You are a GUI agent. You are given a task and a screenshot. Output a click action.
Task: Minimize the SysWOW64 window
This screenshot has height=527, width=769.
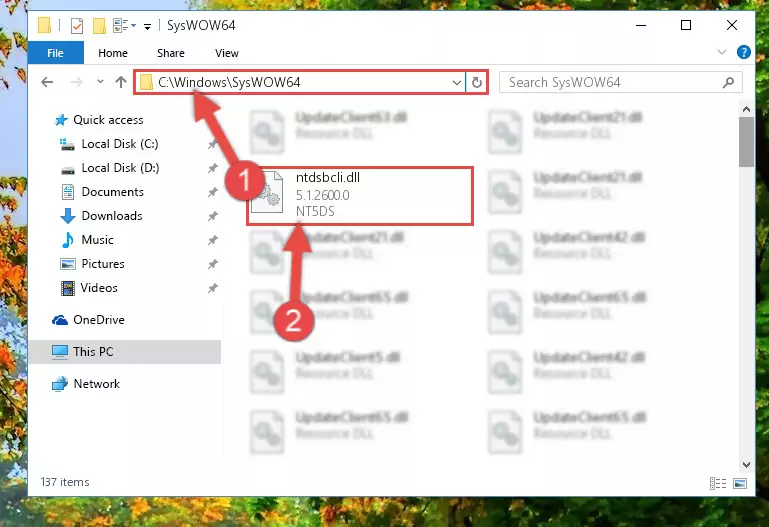(641, 25)
